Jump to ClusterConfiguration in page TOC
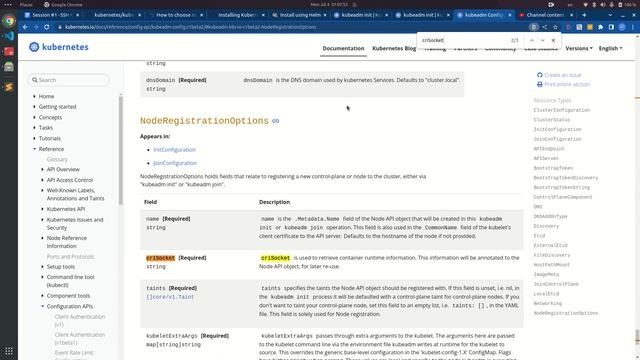 coord(562,110)
